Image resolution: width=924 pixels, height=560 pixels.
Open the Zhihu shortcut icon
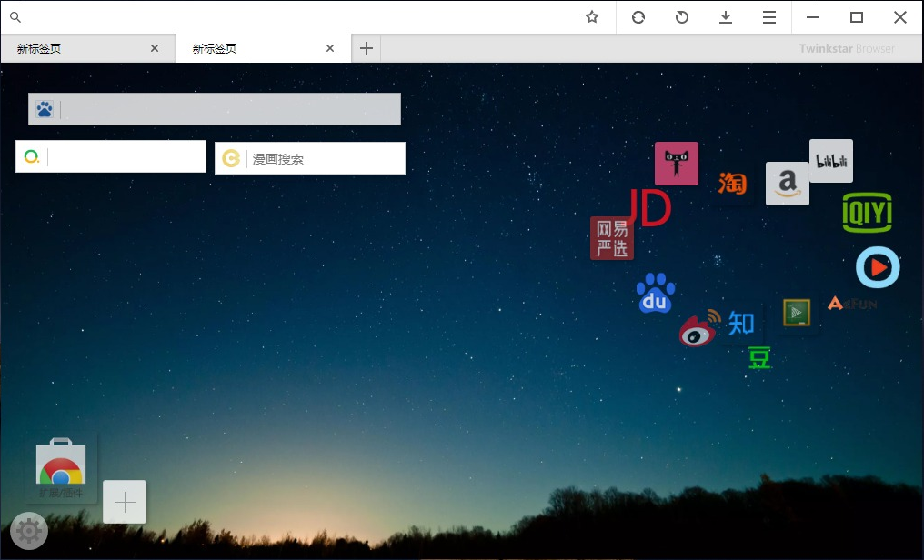coord(742,324)
